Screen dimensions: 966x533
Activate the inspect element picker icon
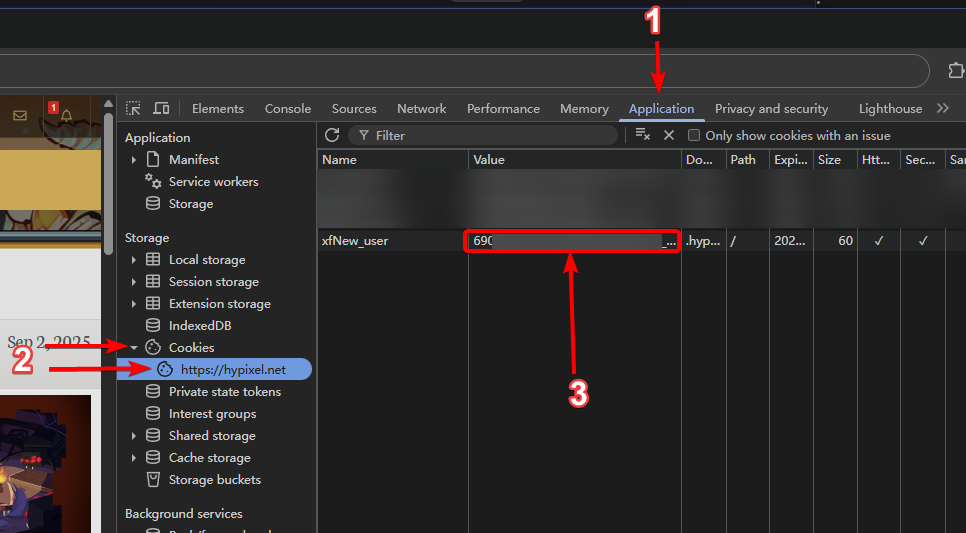(133, 108)
